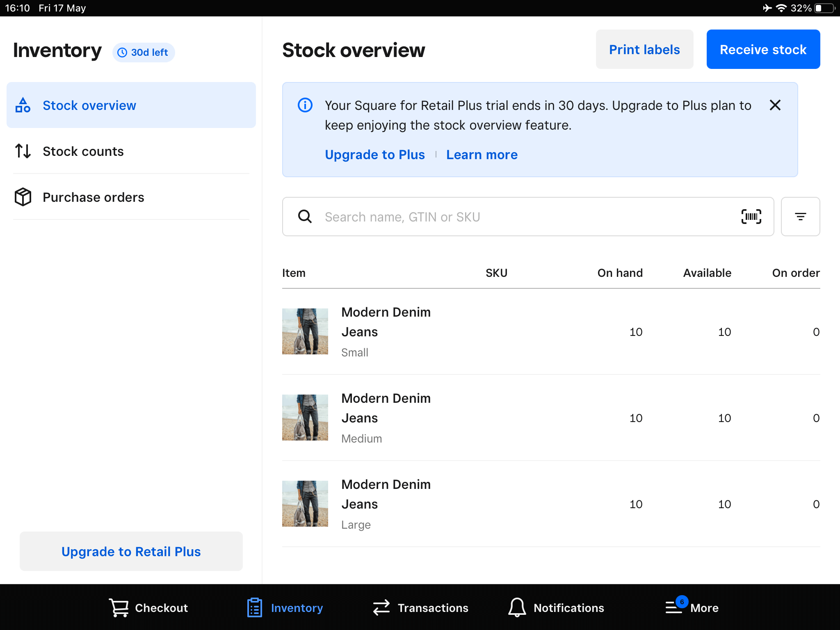
Task: Open the filter options icon
Action: [800, 217]
